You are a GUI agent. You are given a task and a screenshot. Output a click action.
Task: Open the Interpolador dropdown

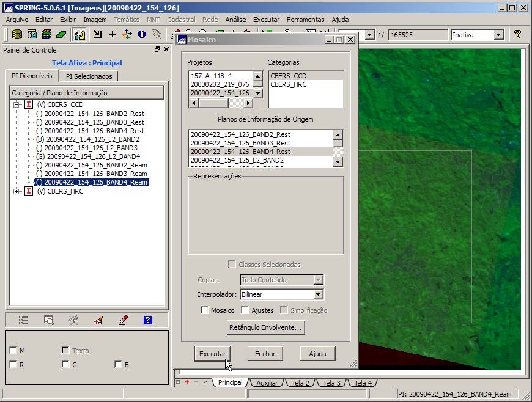(318, 294)
